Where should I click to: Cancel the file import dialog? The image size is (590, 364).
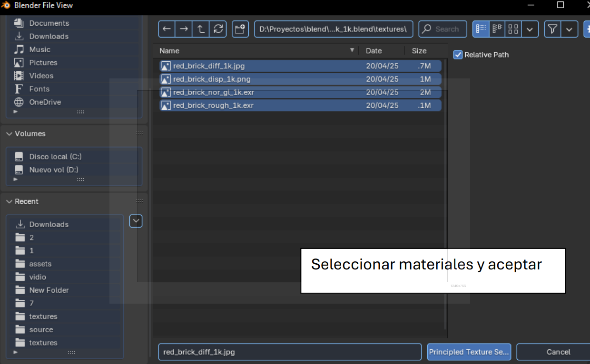(x=559, y=352)
